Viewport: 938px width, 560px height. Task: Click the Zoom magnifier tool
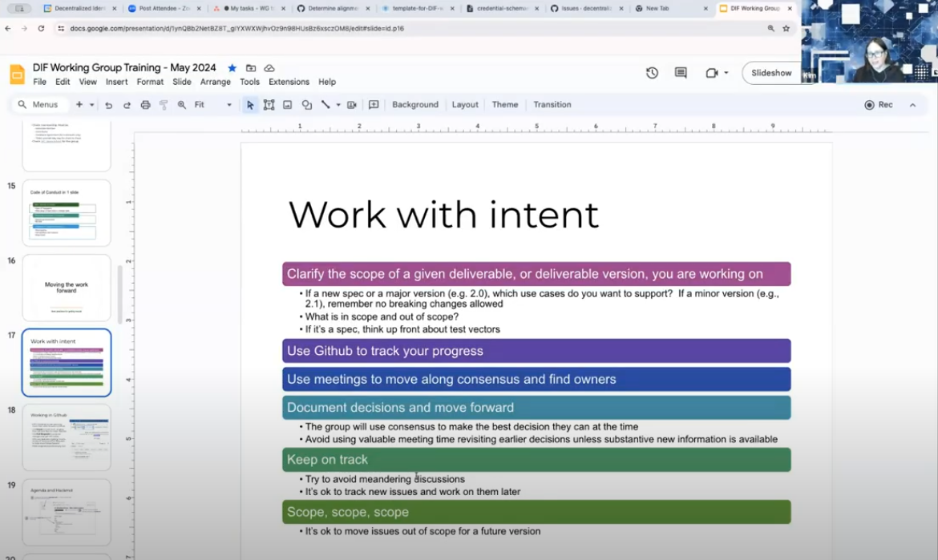pyautogui.click(x=182, y=105)
